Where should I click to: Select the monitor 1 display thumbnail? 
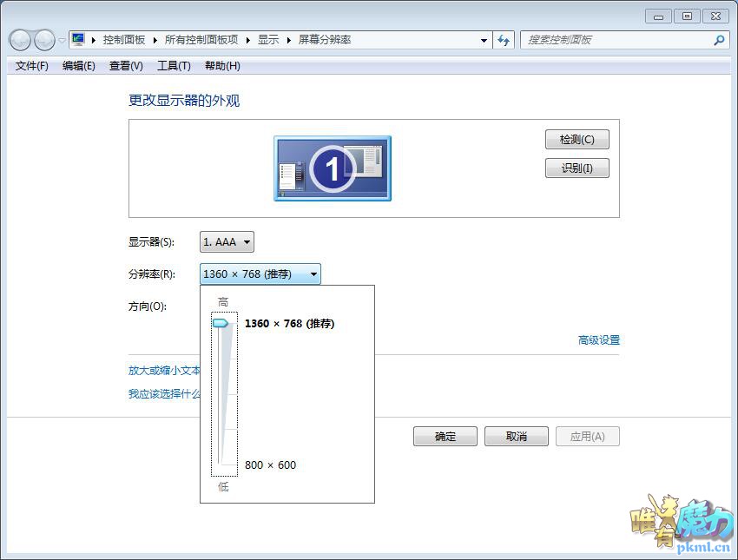[x=333, y=168]
